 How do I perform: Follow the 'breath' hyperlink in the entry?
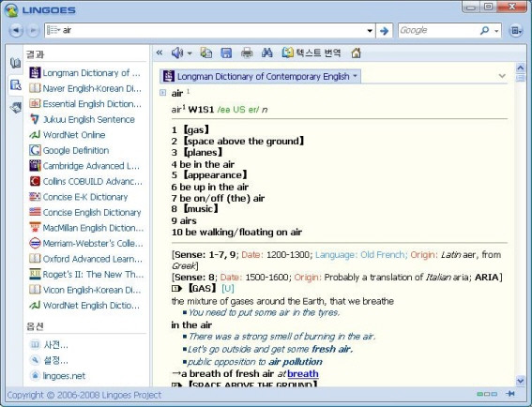click(x=303, y=374)
